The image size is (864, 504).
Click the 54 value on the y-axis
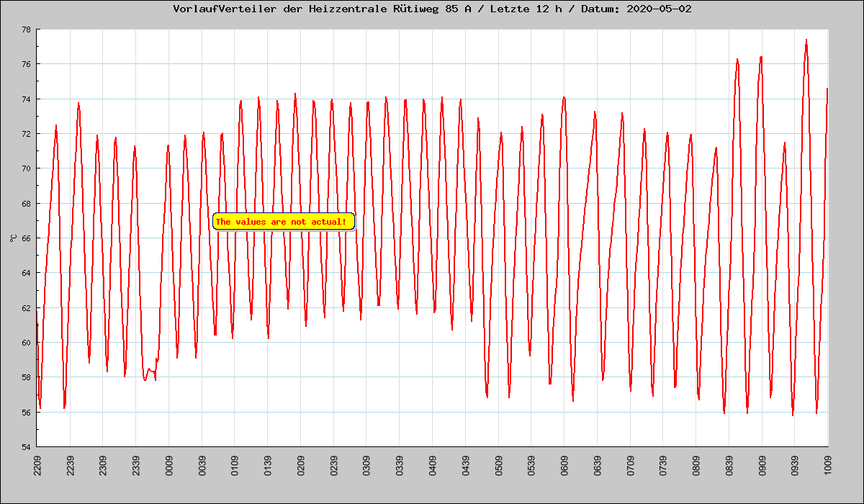pyautogui.click(x=25, y=447)
